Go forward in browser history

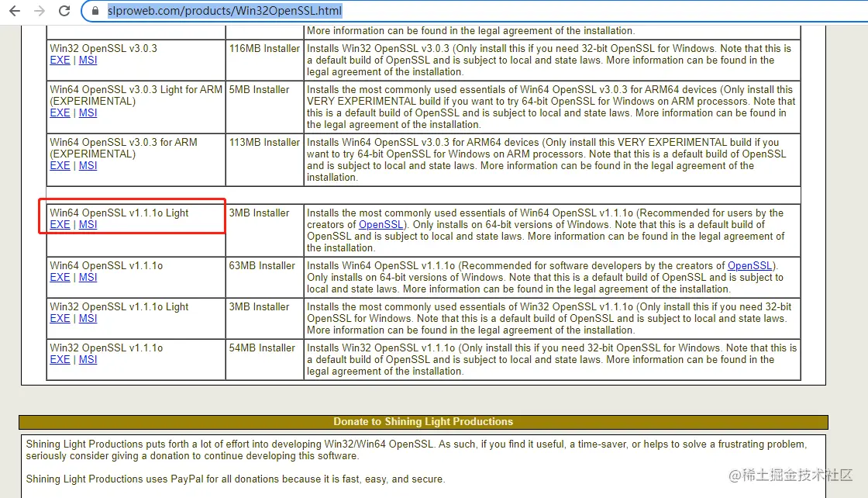pos(40,11)
